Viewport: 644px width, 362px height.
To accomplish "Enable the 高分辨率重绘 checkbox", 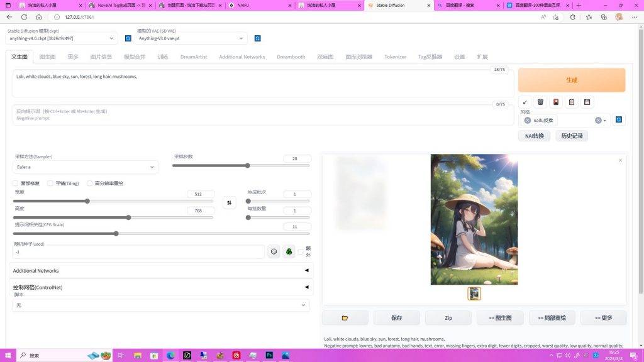I will [89, 183].
